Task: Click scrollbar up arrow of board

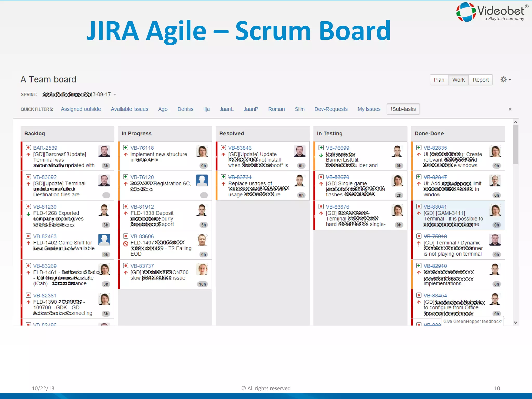Action: click(516, 122)
